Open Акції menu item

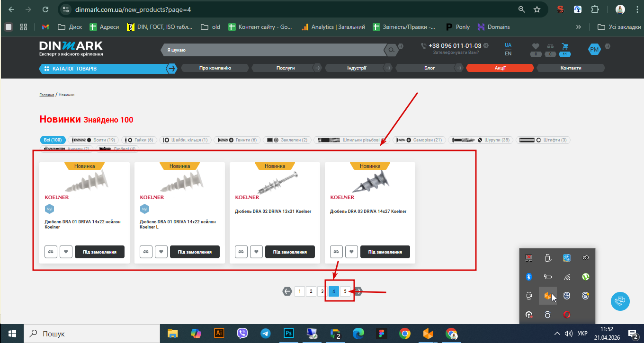(x=500, y=68)
